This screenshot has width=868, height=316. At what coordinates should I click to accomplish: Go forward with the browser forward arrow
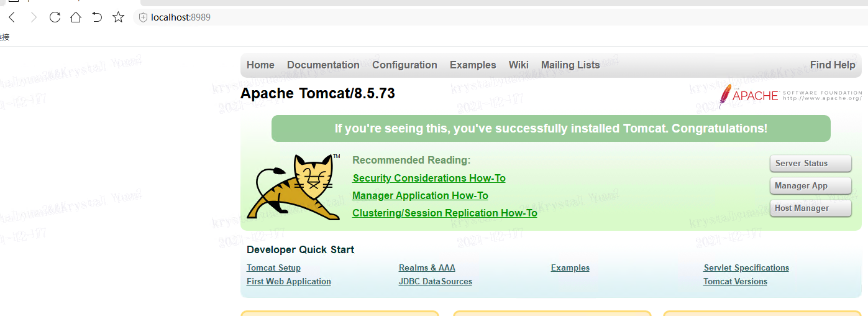34,17
